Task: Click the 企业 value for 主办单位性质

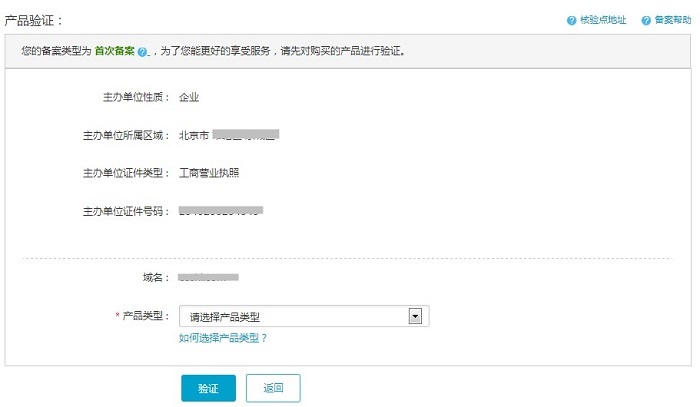Action: (x=189, y=97)
